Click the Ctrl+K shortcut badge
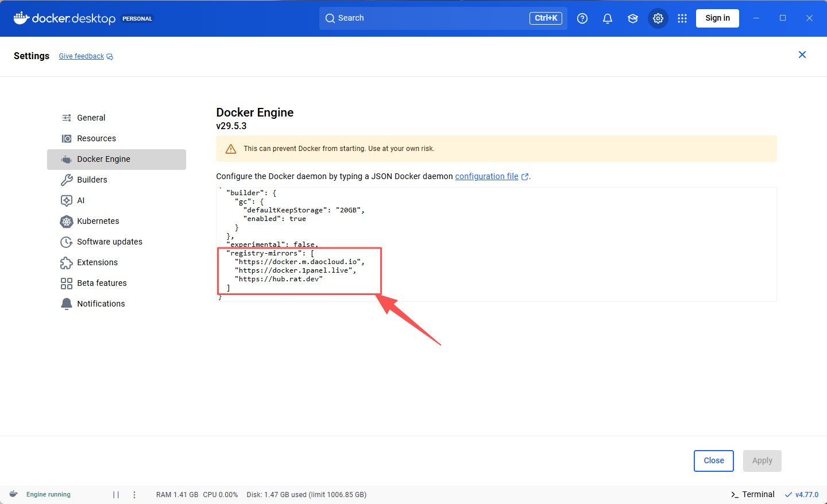Image resolution: width=827 pixels, height=504 pixels. tap(546, 18)
